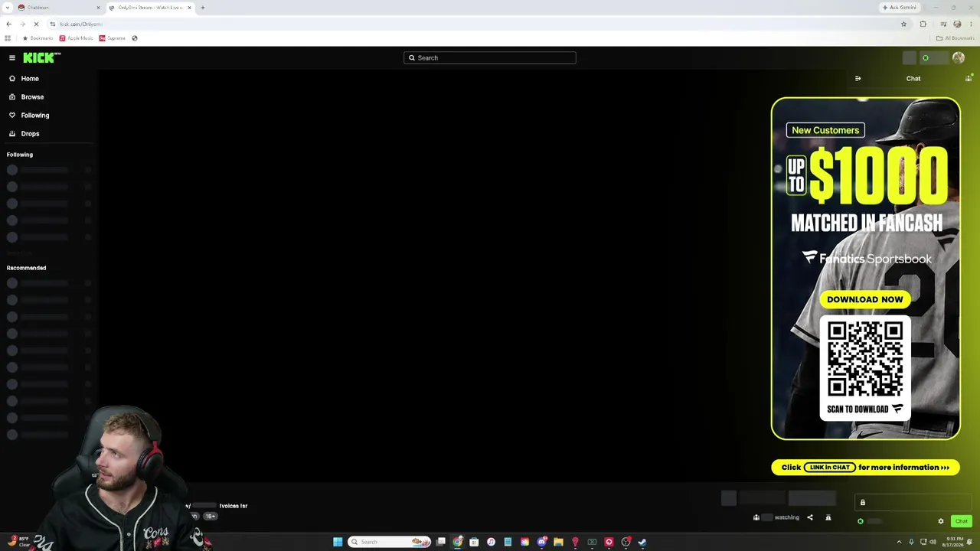This screenshot has width=980, height=551.
Task: Open chat settings gear
Action: (x=941, y=521)
